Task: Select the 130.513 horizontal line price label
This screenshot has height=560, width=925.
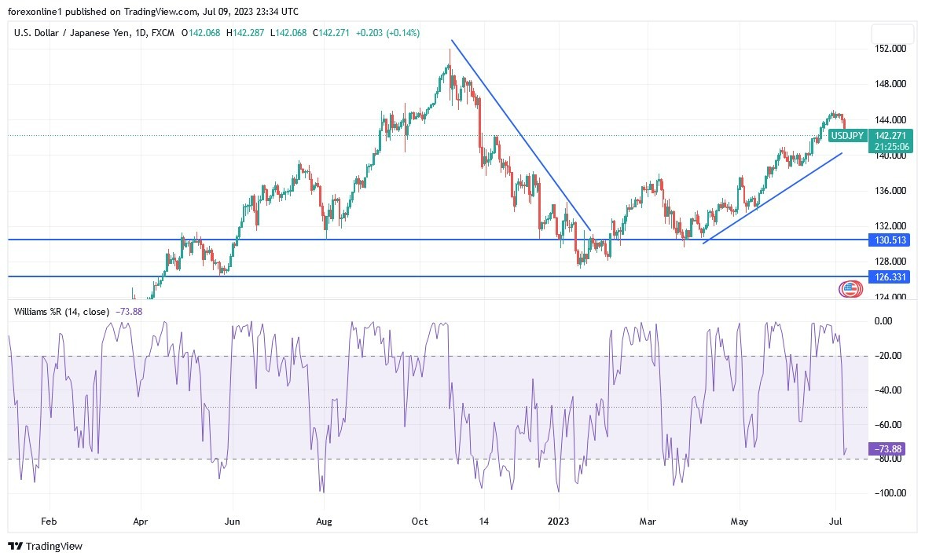Action: 890,240
